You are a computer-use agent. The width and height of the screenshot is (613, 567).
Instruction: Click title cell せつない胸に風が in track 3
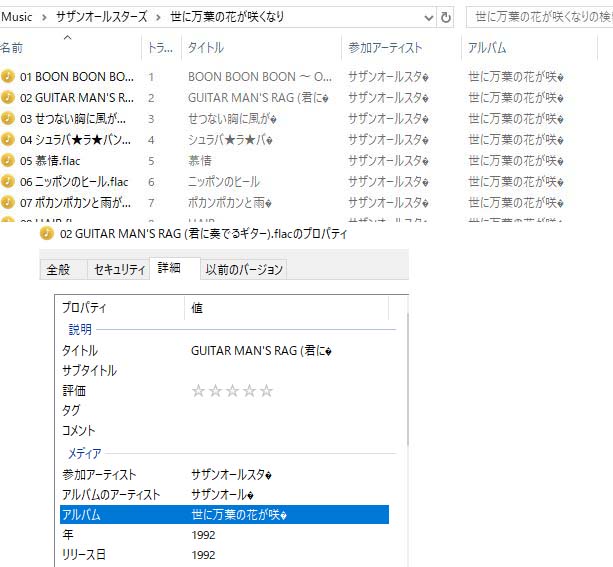coord(232,118)
